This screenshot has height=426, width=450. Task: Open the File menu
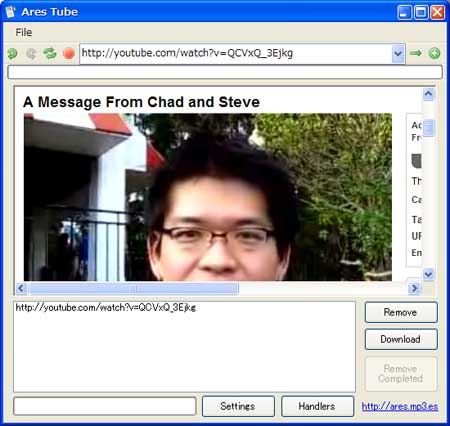point(24,32)
